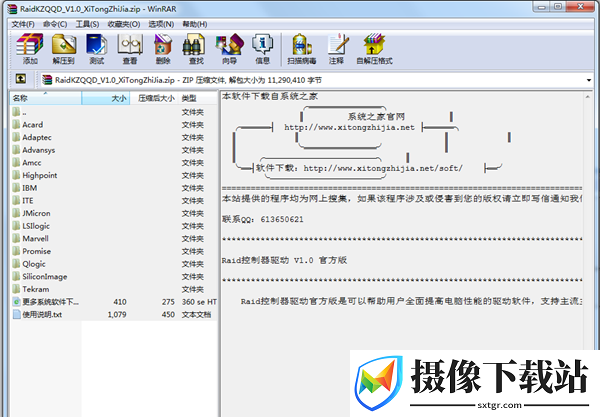Viewport: 600px width, 417px height.
Task: Click packed size value 275
Action: (168, 302)
